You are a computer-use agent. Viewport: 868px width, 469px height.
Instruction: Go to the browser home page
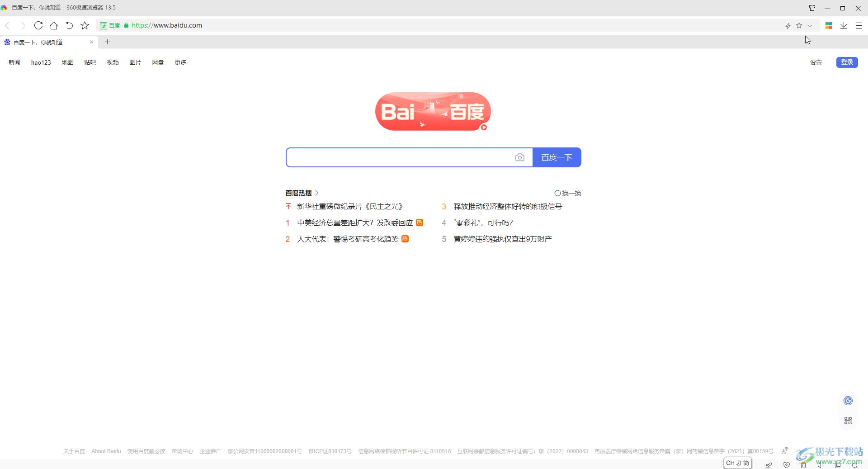point(54,25)
